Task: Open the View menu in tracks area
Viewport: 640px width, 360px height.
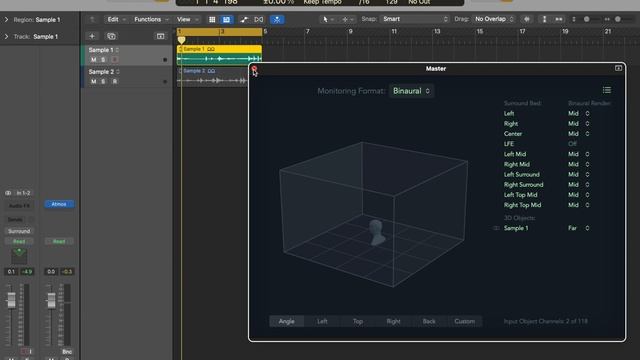Action: pos(187,19)
